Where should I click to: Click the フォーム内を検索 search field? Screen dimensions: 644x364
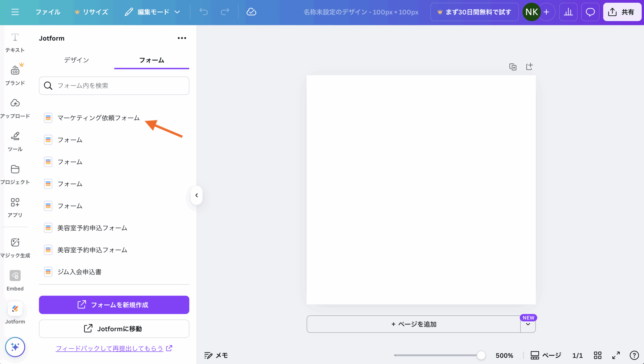[114, 86]
